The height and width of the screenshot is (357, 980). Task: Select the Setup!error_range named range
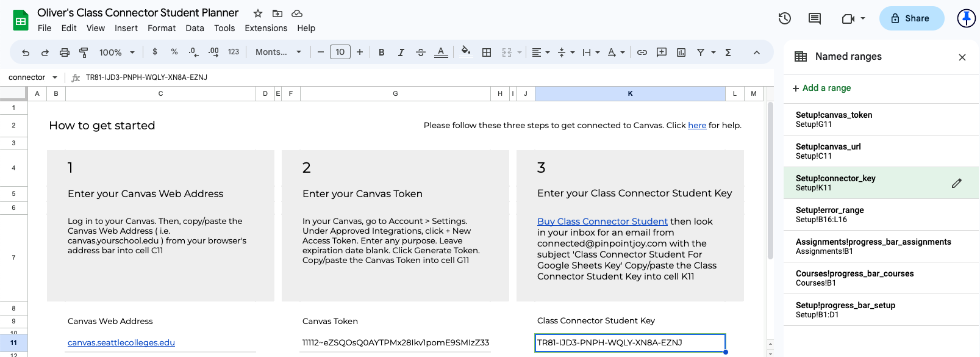tap(881, 215)
